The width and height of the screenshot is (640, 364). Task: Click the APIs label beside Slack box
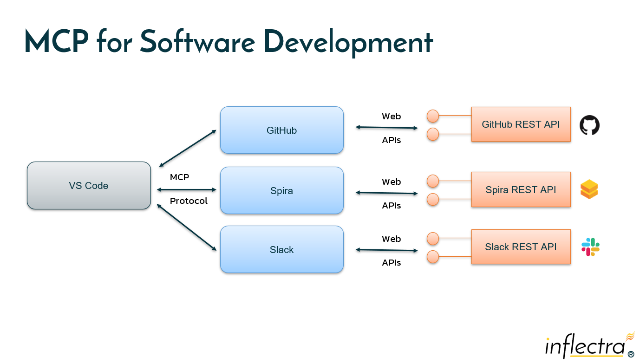(391, 262)
